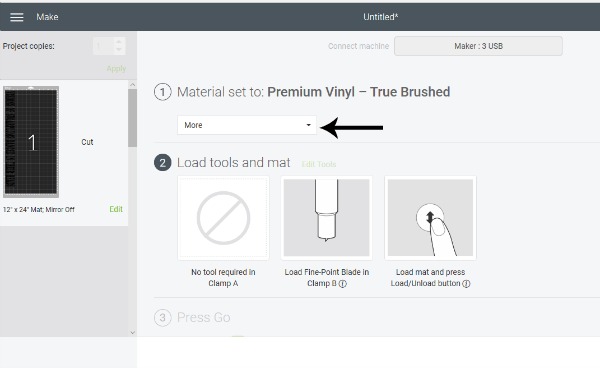
Task: Click the Fine-Point Blade tool image
Action: [326, 218]
